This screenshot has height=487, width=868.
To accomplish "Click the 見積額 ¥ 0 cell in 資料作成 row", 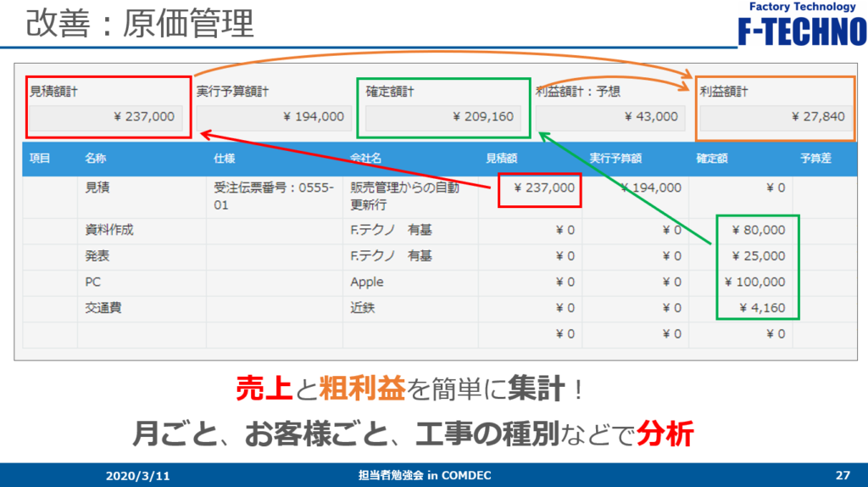I will pyautogui.click(x=531, y=231).
